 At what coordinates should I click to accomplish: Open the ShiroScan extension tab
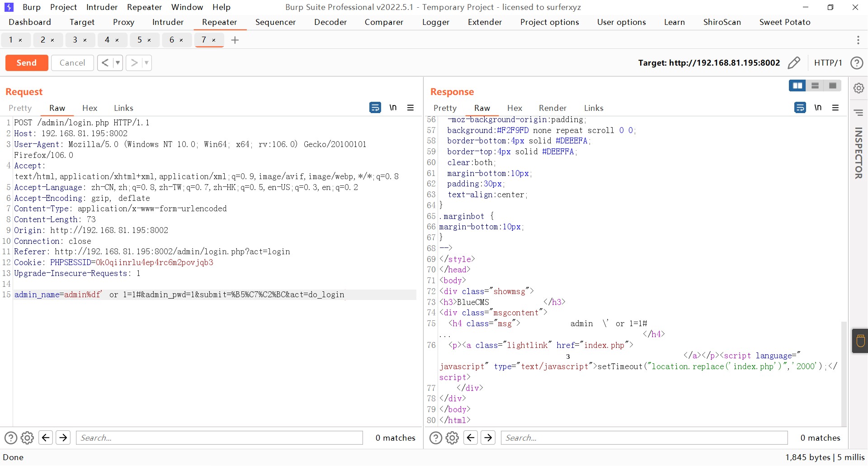click(x=722, y=22)
